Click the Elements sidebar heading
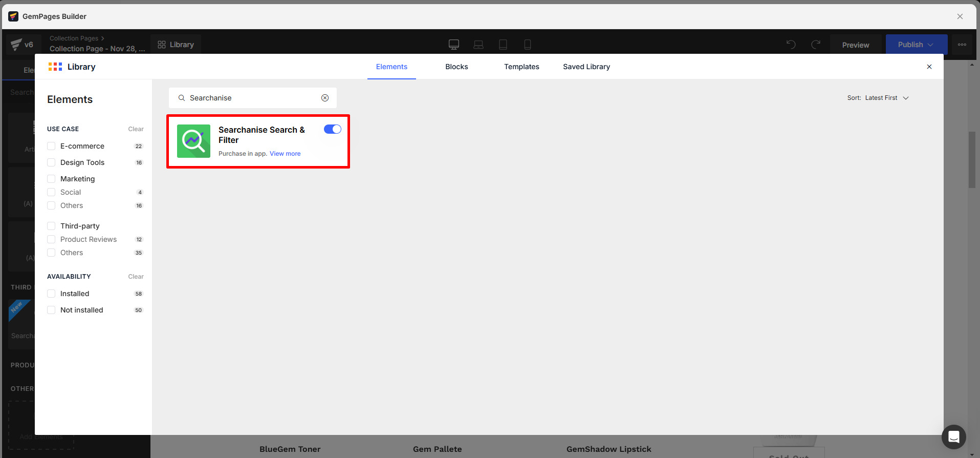Screen dimensions: 980x458 (70, 99)
